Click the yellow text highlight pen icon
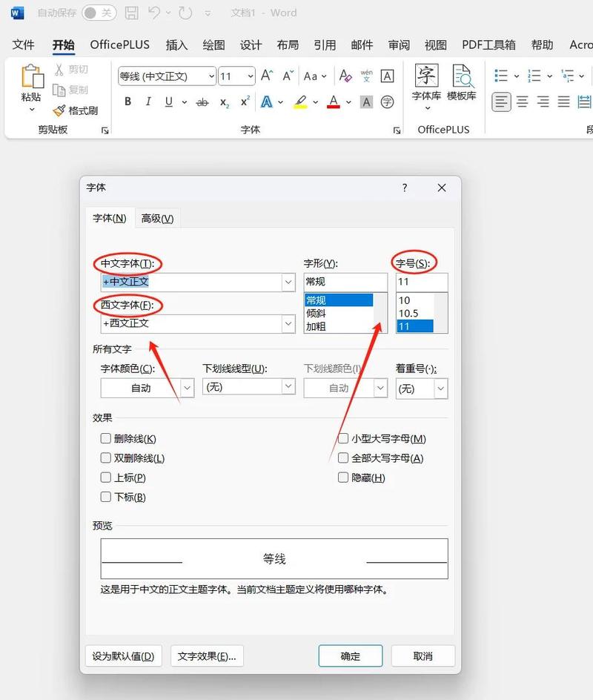The height and width of the screenshot is (700, 593). tap(300, 102)
